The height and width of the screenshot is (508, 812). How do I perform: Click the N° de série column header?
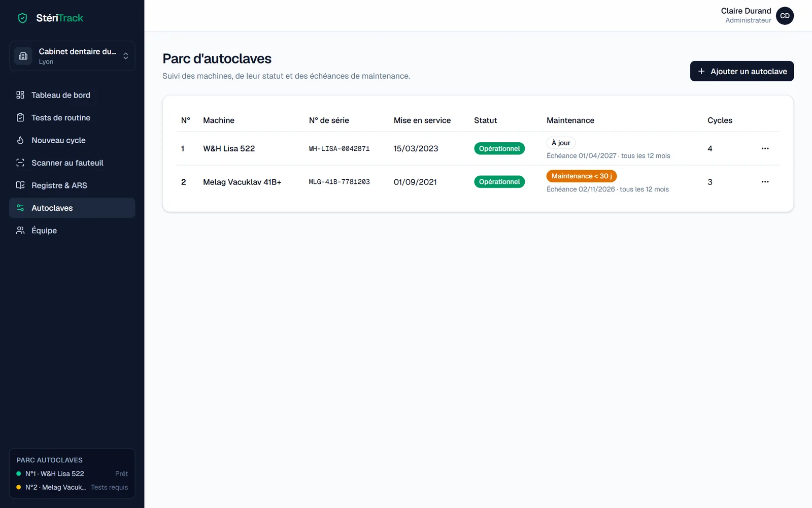[329, 120]
